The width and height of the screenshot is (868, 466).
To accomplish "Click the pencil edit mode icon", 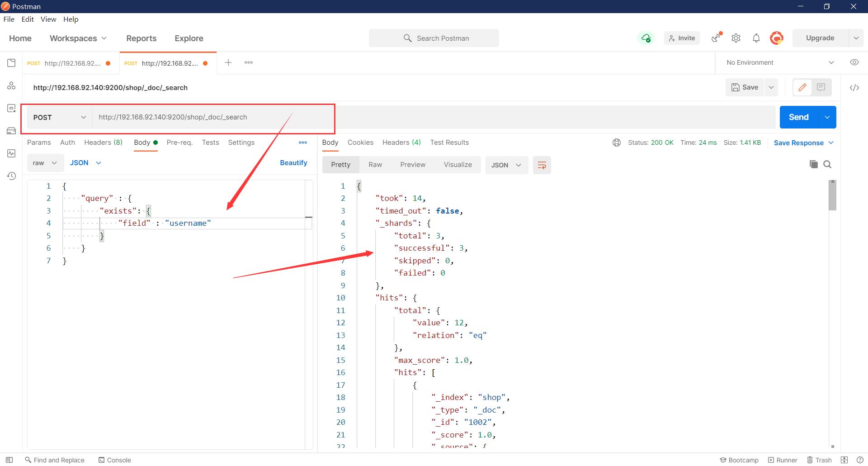I will tap(802, 87).
